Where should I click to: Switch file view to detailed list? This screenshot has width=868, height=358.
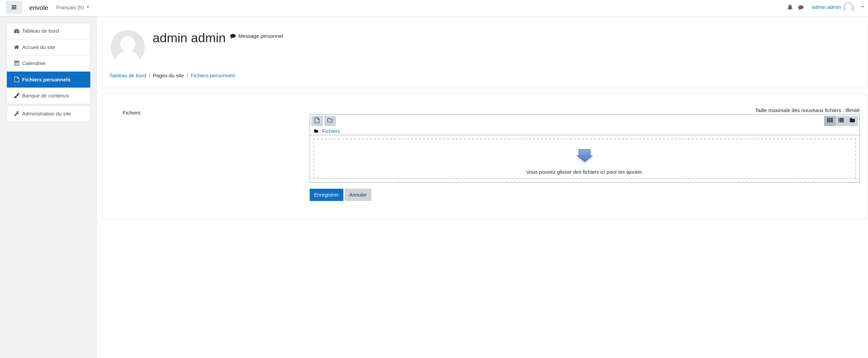pyautogui.click(x=841, y=121)
